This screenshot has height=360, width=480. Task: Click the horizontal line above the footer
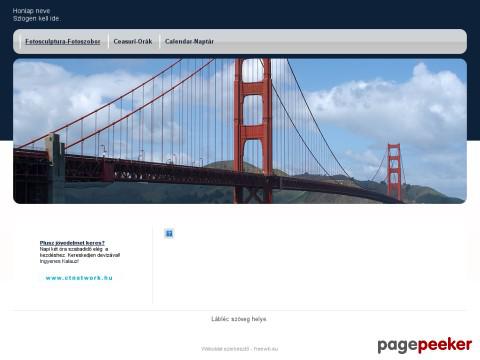239,310
